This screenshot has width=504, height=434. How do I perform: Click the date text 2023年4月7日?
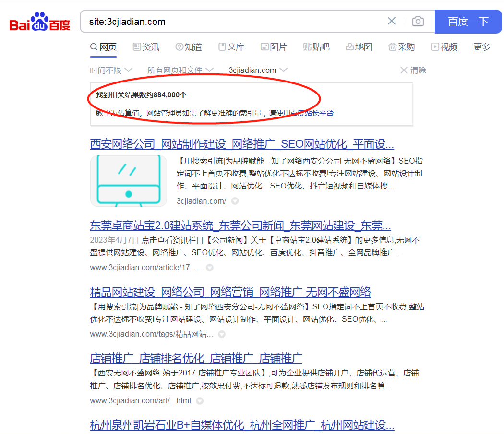(114, 240)
